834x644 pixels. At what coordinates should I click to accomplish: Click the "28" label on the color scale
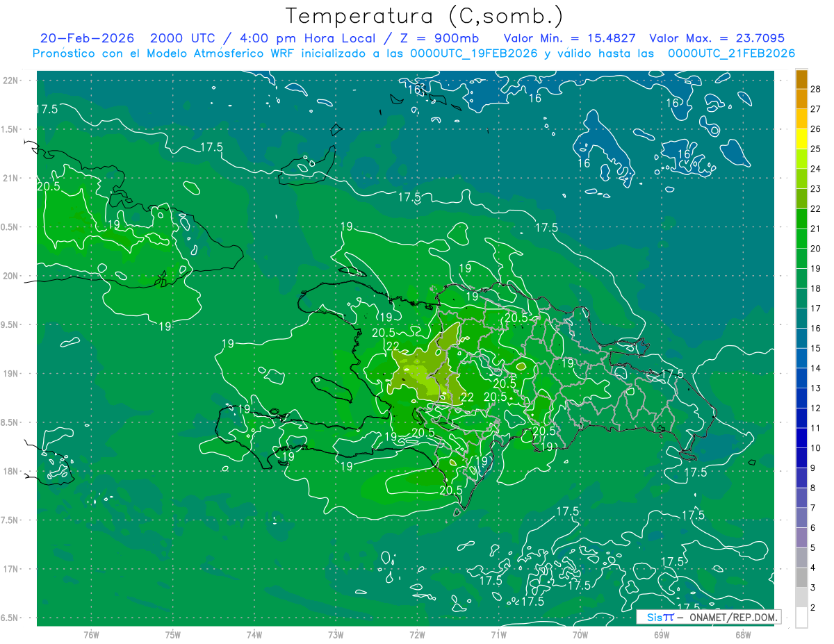pyautogui.click(x=815, y=88)
